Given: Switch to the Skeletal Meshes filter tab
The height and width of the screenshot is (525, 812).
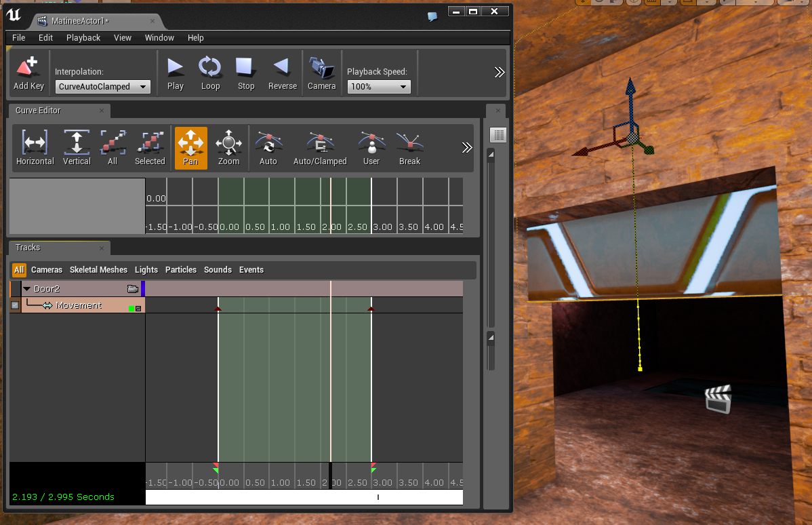Looking at the screenshot, I should click(98, 270).
